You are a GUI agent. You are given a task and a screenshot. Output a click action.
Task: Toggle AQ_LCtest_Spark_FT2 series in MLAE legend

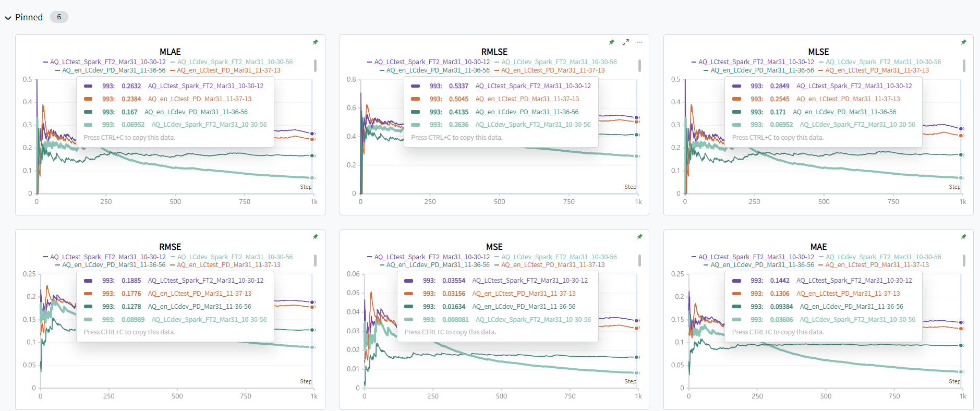pyautogui.click(x=104, y=62)
